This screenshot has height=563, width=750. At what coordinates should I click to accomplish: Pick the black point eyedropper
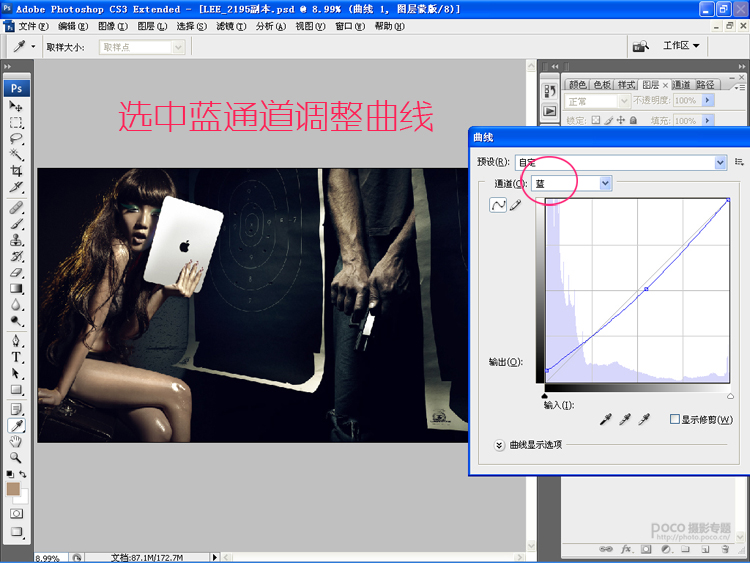point(606,419)
